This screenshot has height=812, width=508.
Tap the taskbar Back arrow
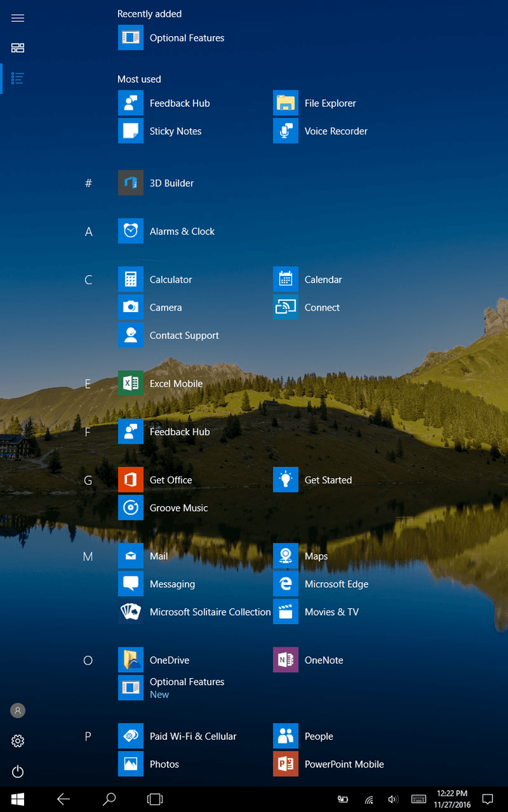click(63, 799)
